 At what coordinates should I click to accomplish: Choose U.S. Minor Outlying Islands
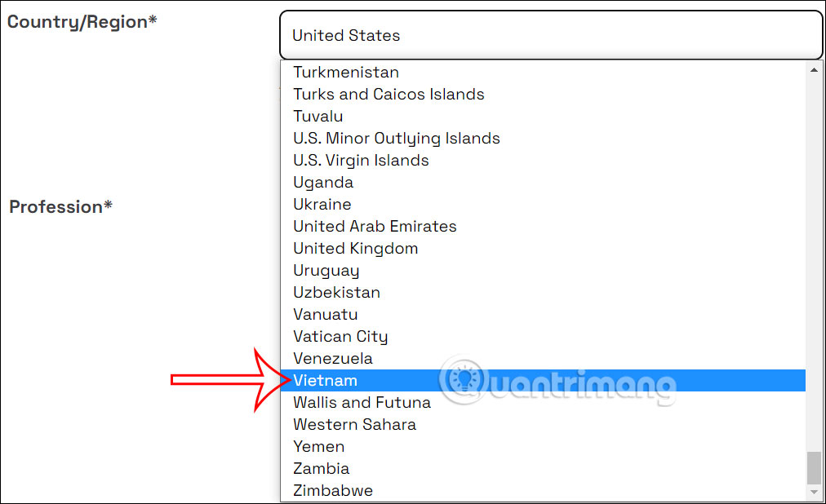point(397,139)
